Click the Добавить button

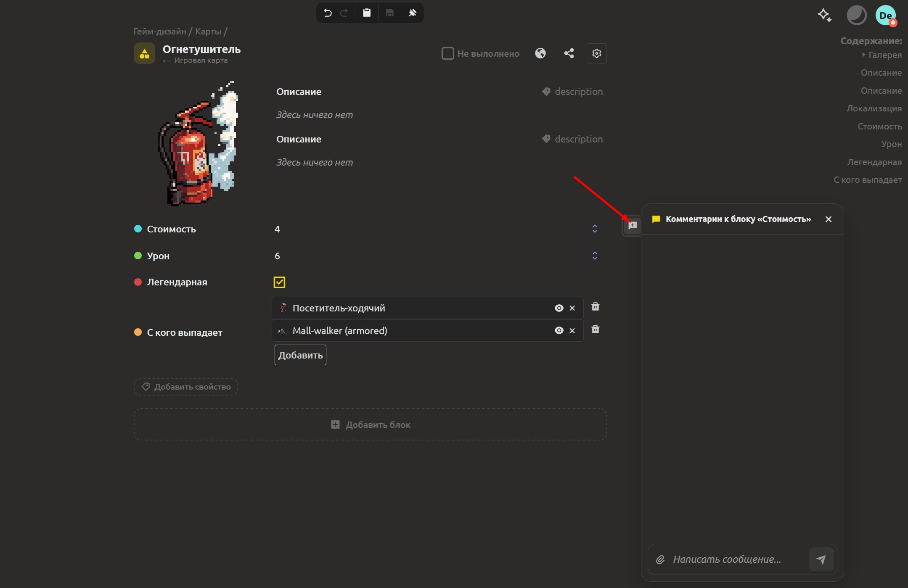(x=300, y=355)
